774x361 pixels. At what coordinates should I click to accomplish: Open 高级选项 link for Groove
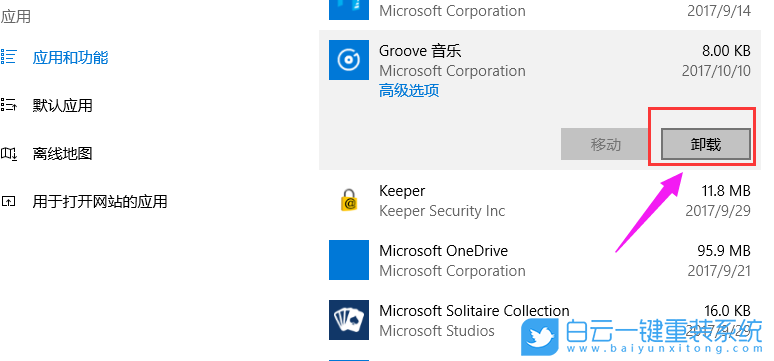409,90
